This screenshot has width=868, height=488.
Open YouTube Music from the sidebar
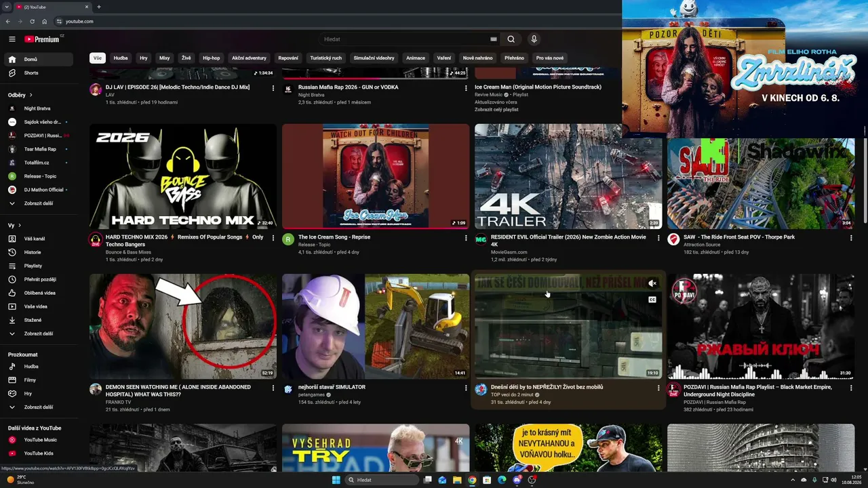pyautogui.click(x=39, y=440)
